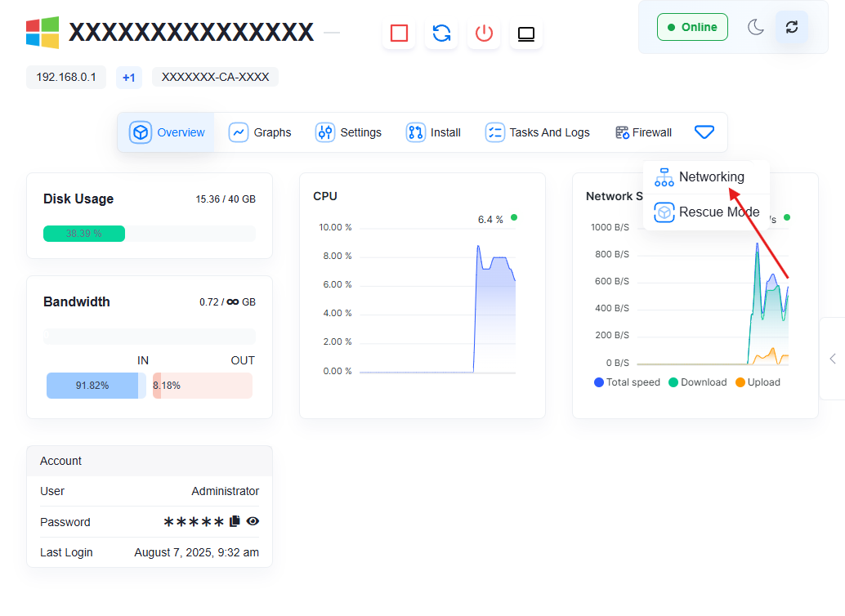Click the refresh icon beside moon
Image resolution: width=845 pixels, height=616 pixels.
pyautogui.click(x=791, y=27)
